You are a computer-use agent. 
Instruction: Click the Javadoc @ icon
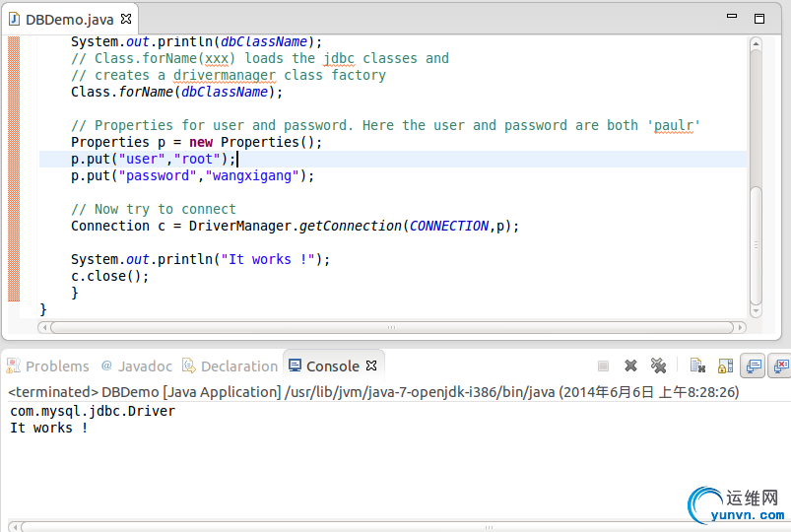tap(106, 366)
